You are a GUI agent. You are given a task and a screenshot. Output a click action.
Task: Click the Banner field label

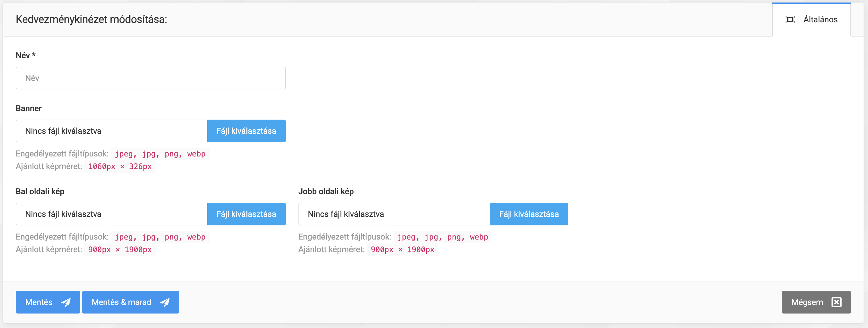pos(29,108)
